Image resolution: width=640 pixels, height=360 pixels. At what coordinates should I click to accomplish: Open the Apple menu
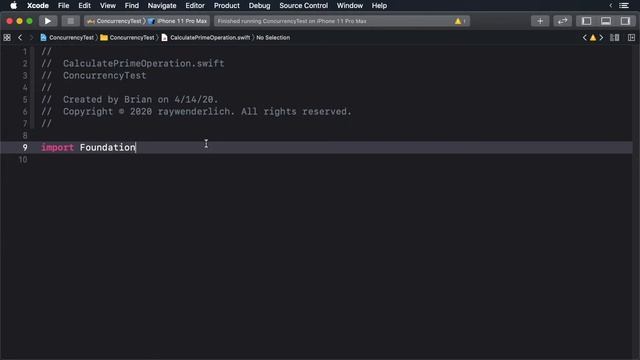(13, 6)
